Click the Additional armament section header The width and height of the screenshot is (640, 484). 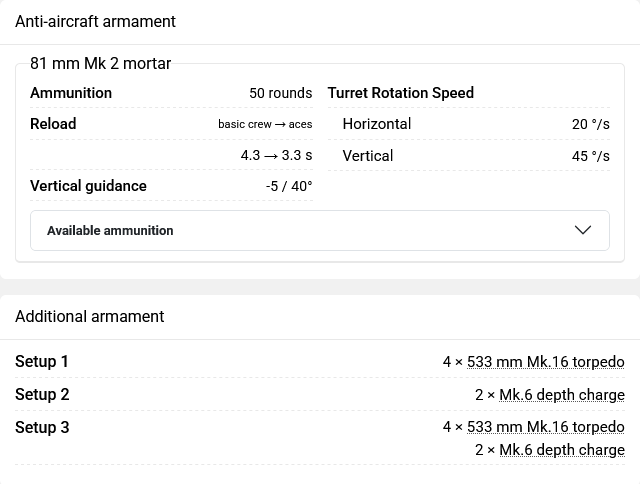coord(90,317)
